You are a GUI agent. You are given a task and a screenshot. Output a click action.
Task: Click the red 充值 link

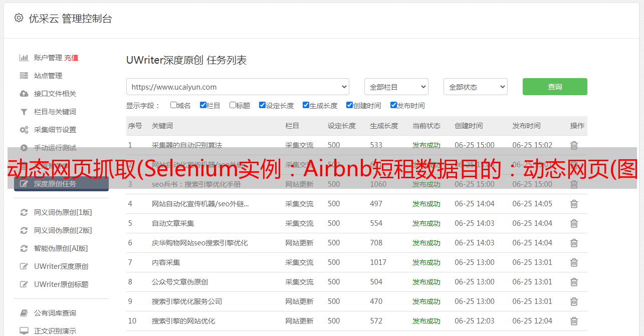click(x=71, y=58)
